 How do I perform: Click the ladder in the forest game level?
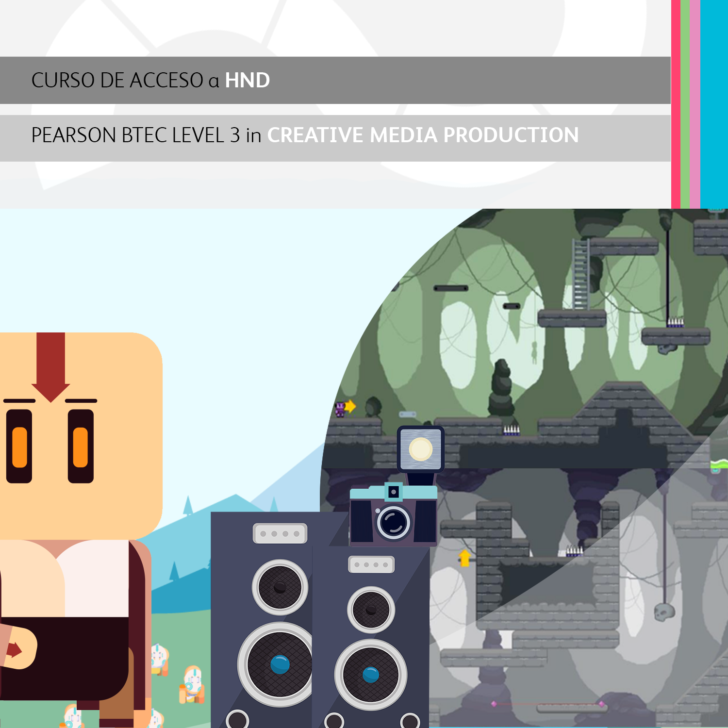[580, 274]
